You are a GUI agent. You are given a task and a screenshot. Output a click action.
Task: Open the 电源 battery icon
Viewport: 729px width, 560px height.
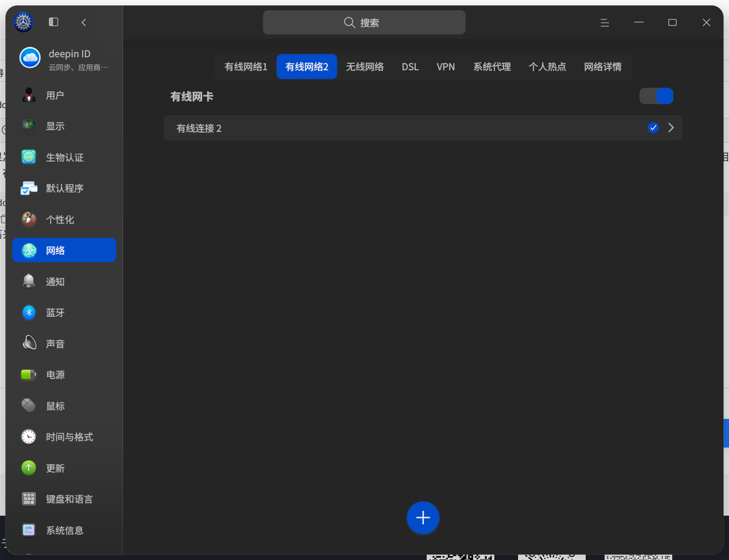click(x=29, y=375)
